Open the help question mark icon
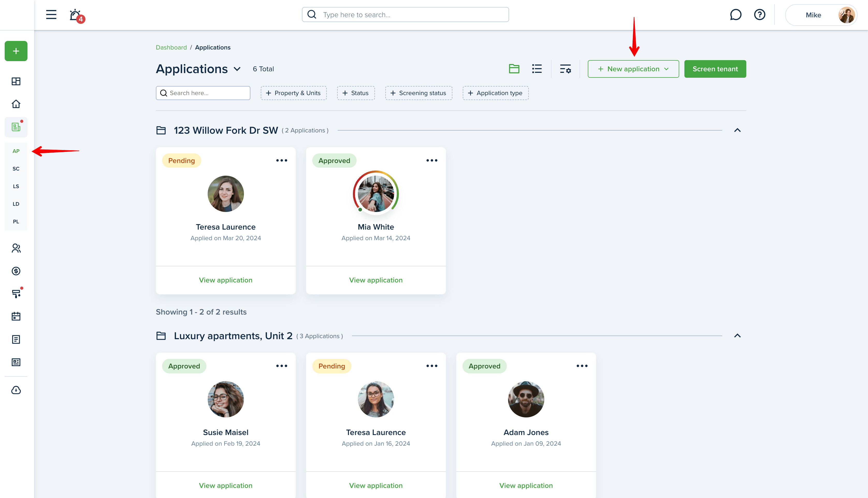Image resolution: width=868 pixels, height=498 pixels. [x=759, y=15]
